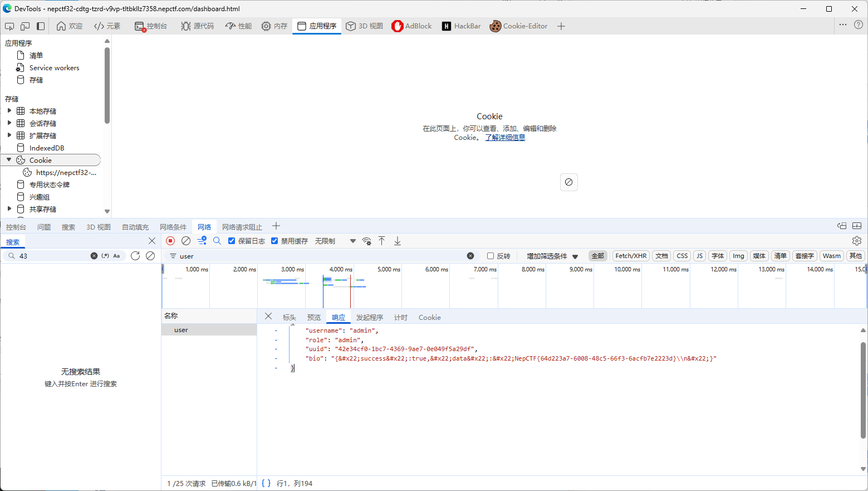Stop recording the network log

point(170,241)
